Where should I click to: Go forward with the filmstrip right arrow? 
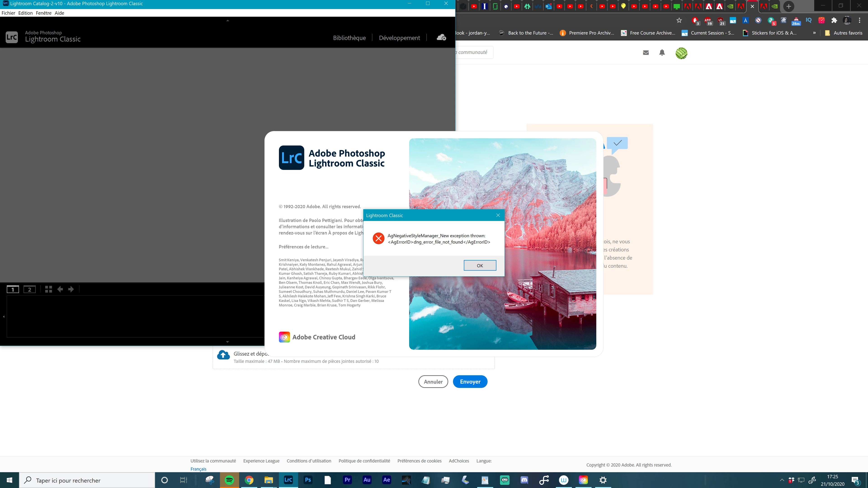(x=71, y=289)
